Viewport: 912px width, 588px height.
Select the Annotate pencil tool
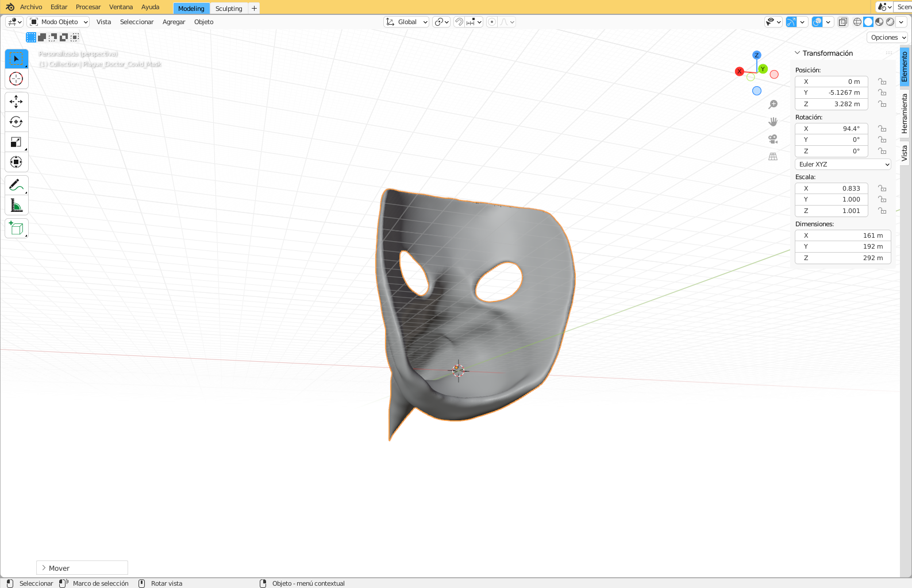click(x=16, y=185)
